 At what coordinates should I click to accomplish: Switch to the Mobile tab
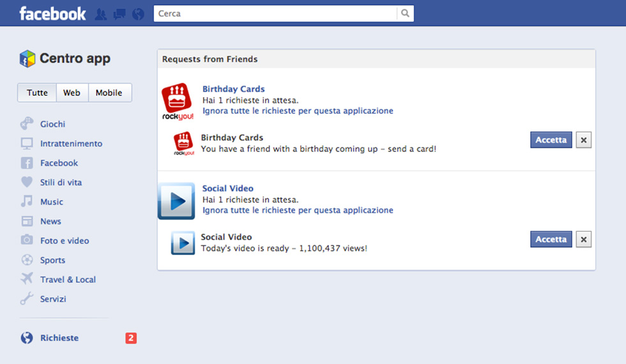pyautogui.click(x=109, y=93)
